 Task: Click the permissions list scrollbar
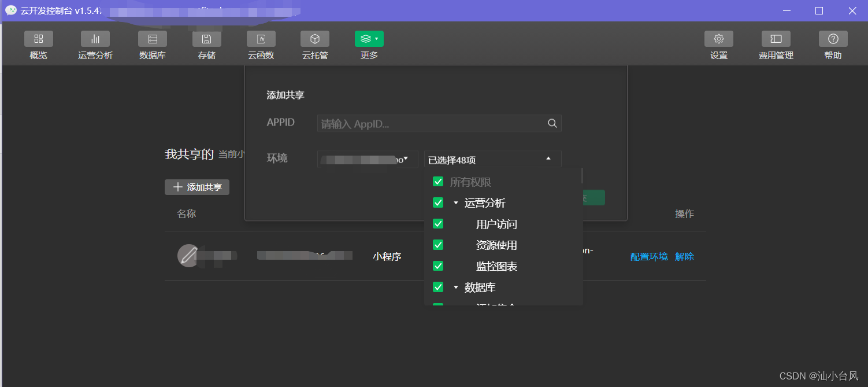[x=581, y=176]
